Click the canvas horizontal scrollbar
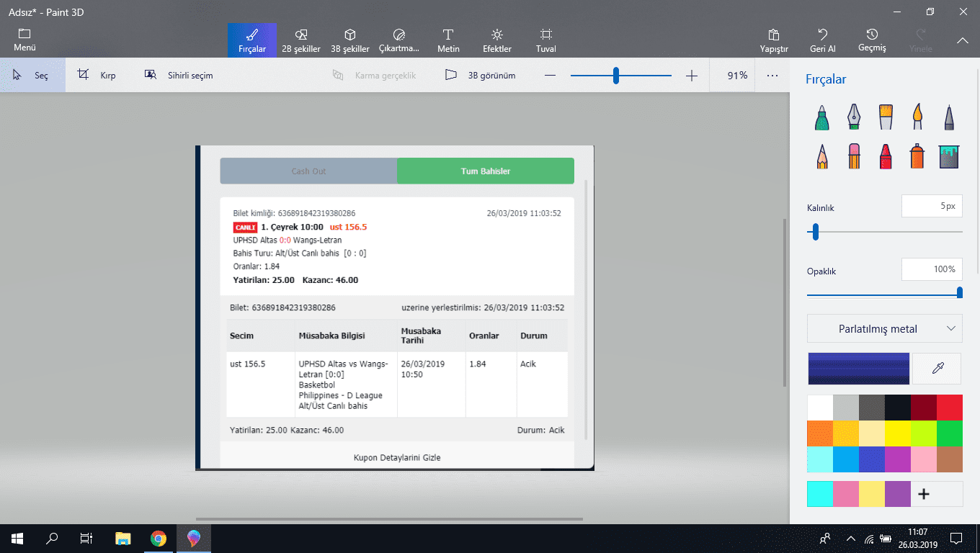Screen dimensions: 980x553 389,518
